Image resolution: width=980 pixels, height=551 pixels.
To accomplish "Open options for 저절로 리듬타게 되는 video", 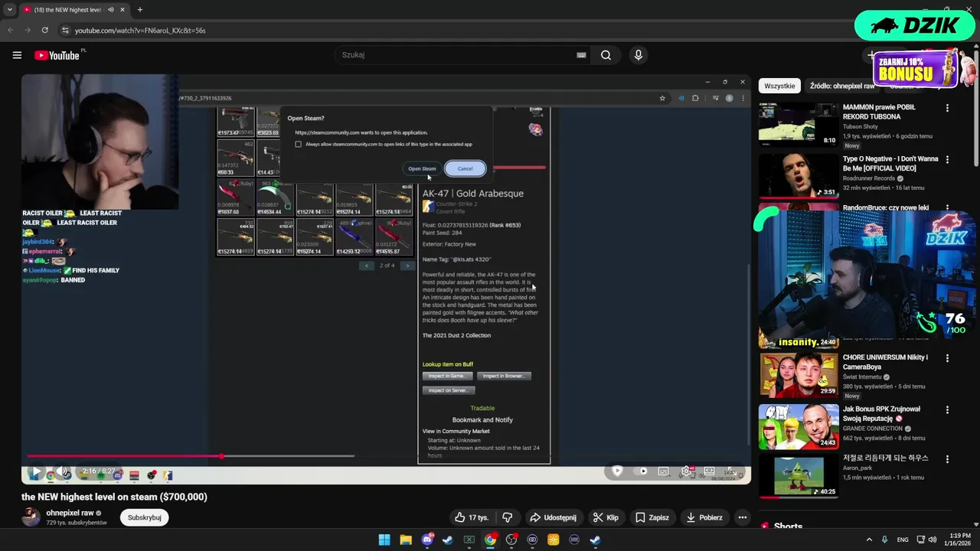I will (x=947, y=459).
